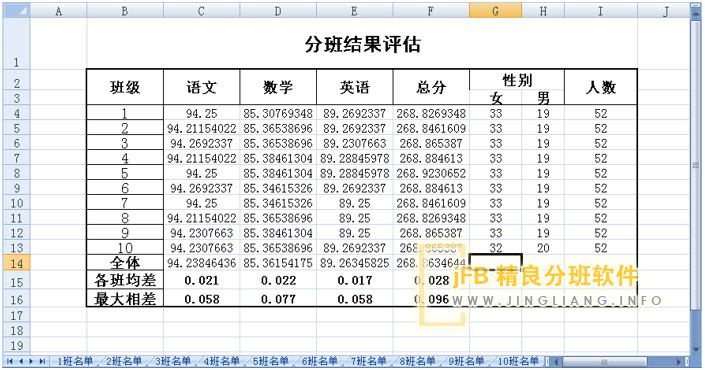Click cell with value 0.077

[x=278, y=299]
